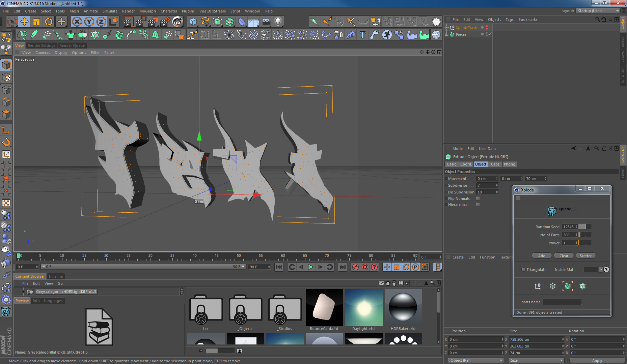Expand GreyscalegorillaHDRILightKitPro1.5 tree item
The width and height of the screenshot is (627, 364).
coord(23,292)
